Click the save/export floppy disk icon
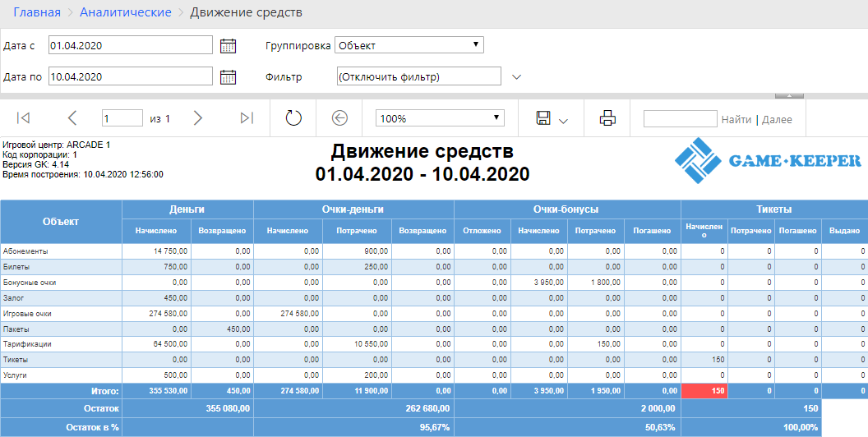This screenshot has height=437, width=868. click(x=543, y=117)
